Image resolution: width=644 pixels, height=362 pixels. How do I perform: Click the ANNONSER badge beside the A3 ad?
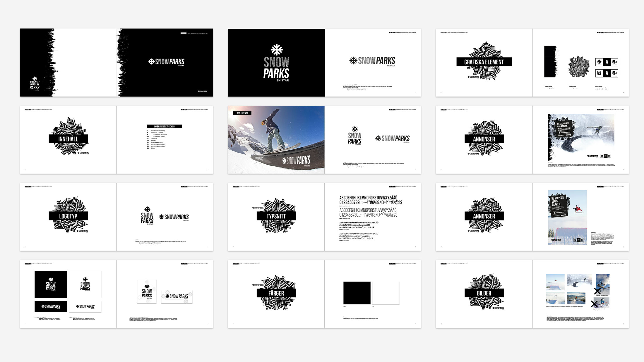484,139
